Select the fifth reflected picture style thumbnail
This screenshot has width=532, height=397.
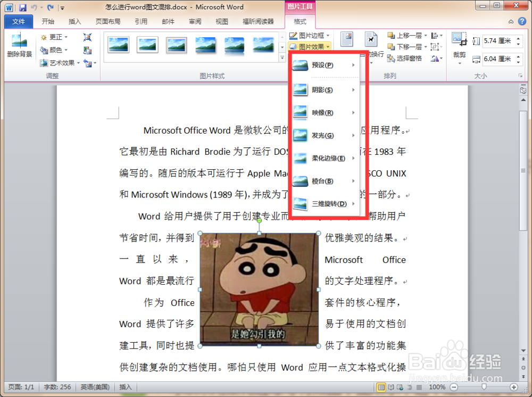click(234, 45)
